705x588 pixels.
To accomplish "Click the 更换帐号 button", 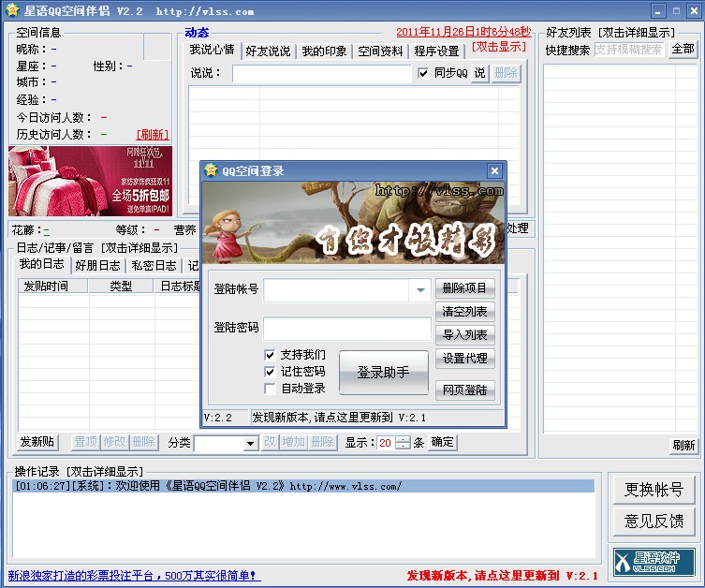I will coord(654,489).
